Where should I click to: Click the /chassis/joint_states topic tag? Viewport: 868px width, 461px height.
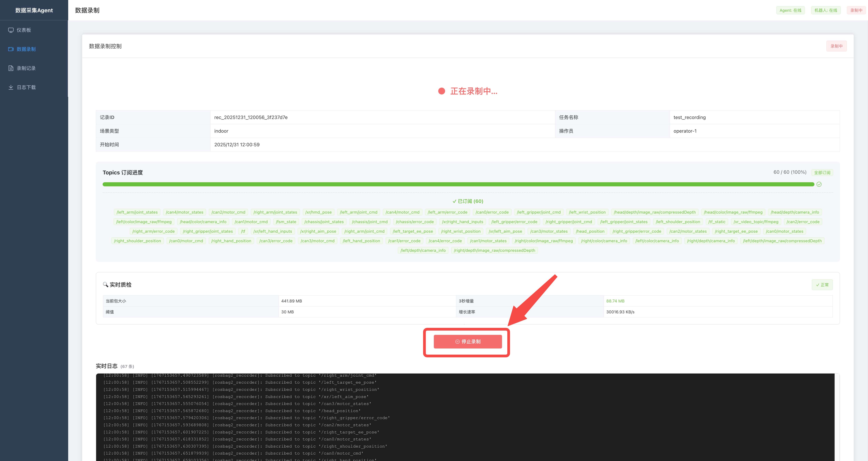click(324, 222)
